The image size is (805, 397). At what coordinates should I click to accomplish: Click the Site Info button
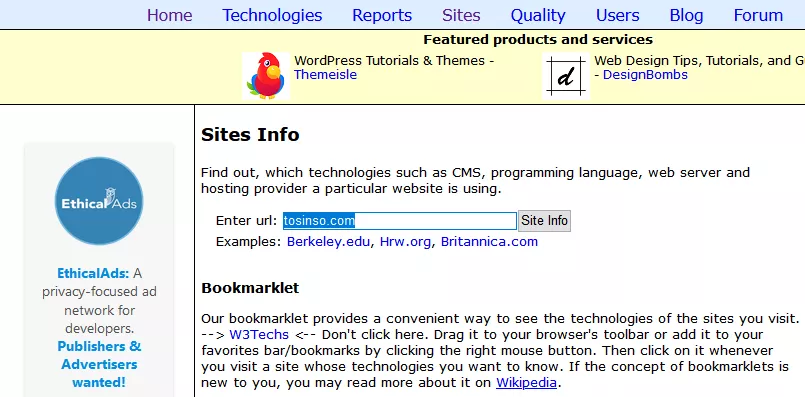(x=544, y=221)
